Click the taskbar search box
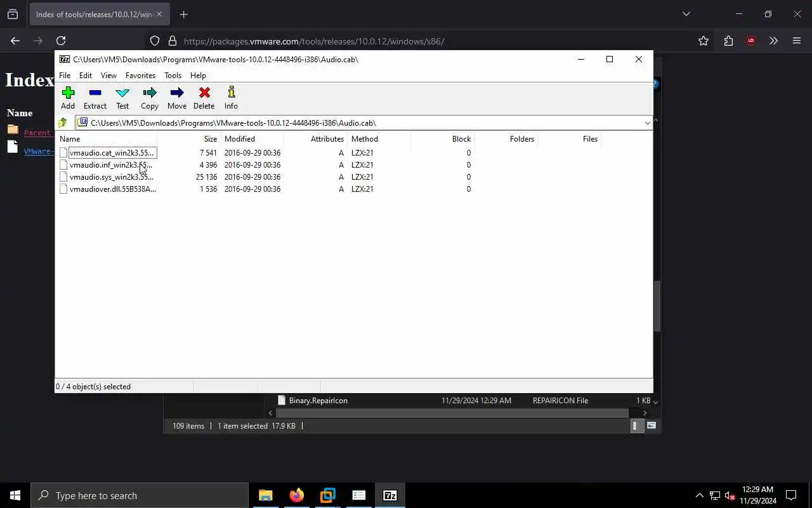The image size is (812, 508). [140, 495]
